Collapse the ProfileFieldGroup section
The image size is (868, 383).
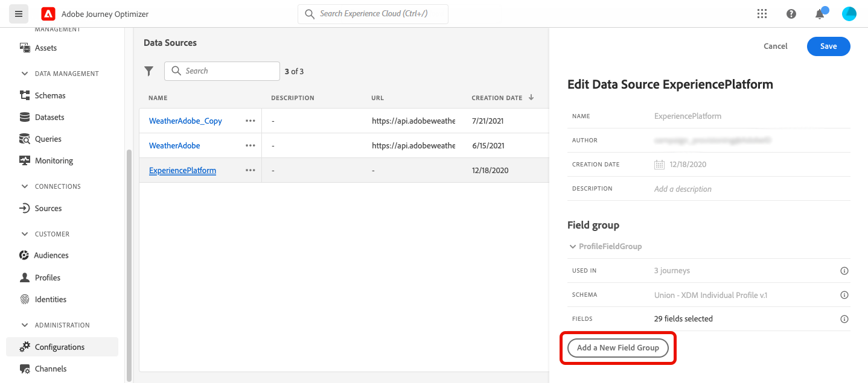coord(573,247)
